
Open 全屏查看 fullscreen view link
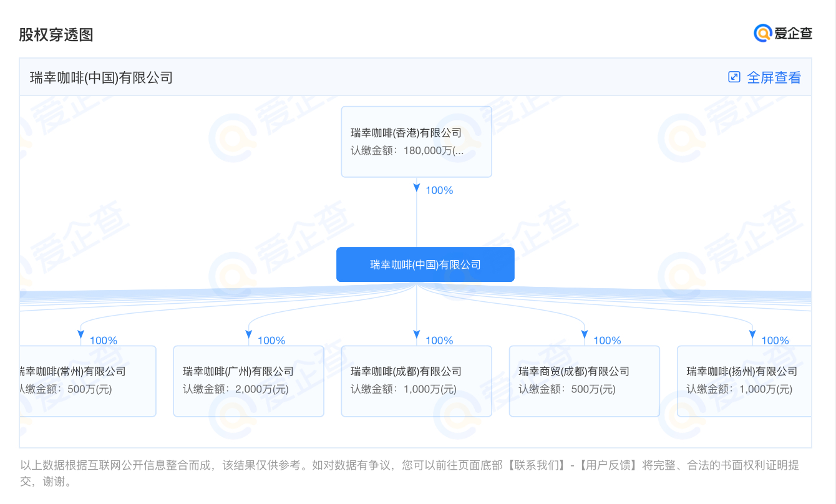coord(774,77)
